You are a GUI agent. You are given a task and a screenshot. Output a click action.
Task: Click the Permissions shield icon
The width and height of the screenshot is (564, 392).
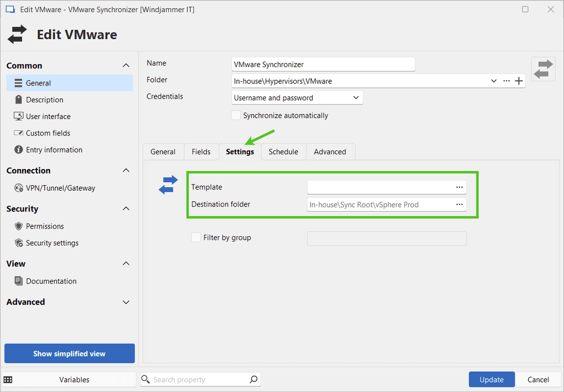18,226
